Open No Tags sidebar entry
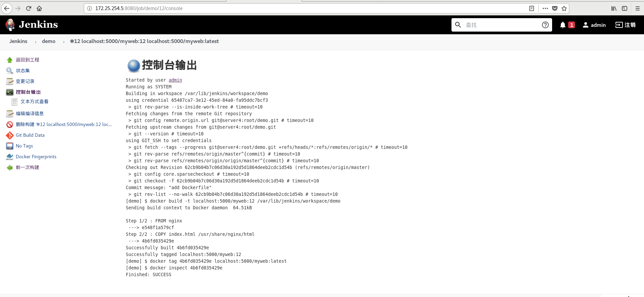The height and width of the screenshot is (297, 644). point(24,146)
